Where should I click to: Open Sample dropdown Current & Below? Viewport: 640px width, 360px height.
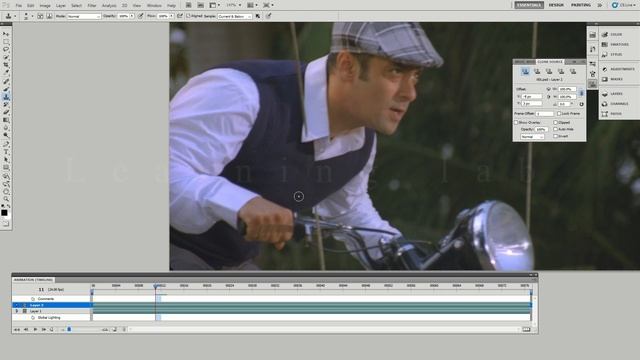(234, 16)
